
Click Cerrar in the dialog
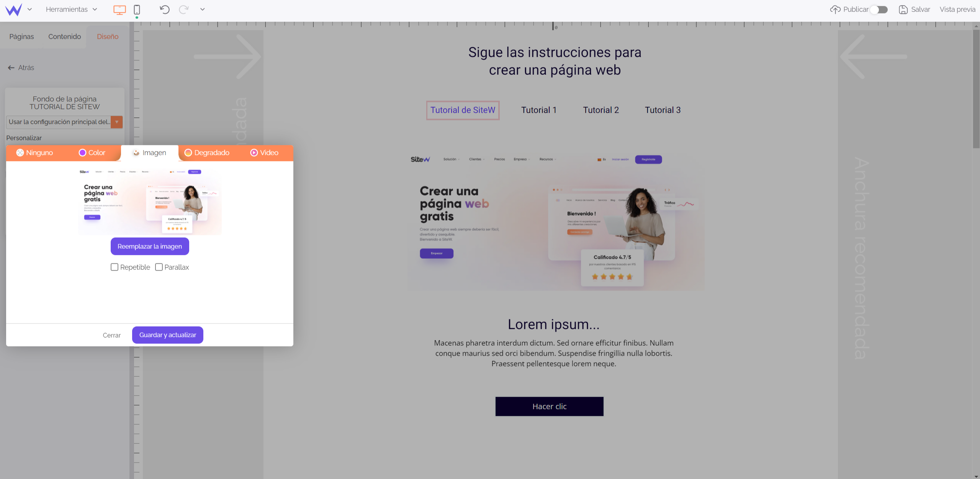(111, 335)
